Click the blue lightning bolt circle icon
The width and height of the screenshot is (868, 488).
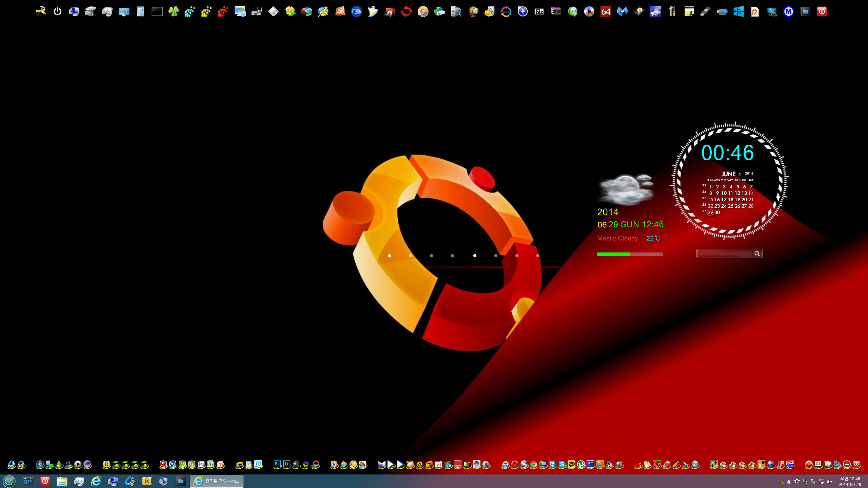tap(522, 12)
